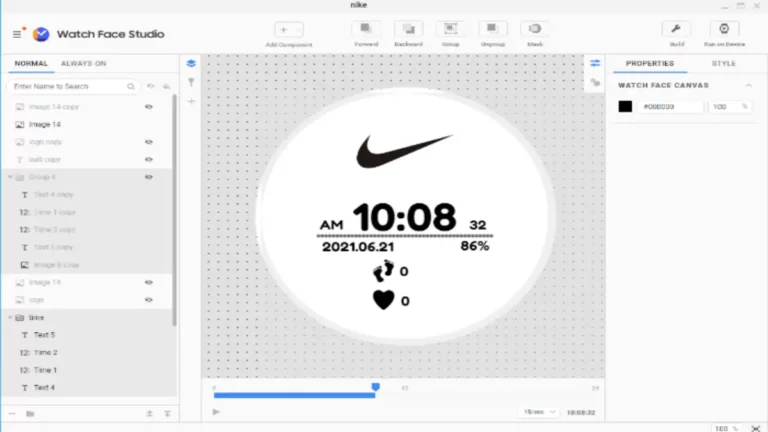Click the blue timeline progress track
This screenshot has height=432, width=768.
294,395
